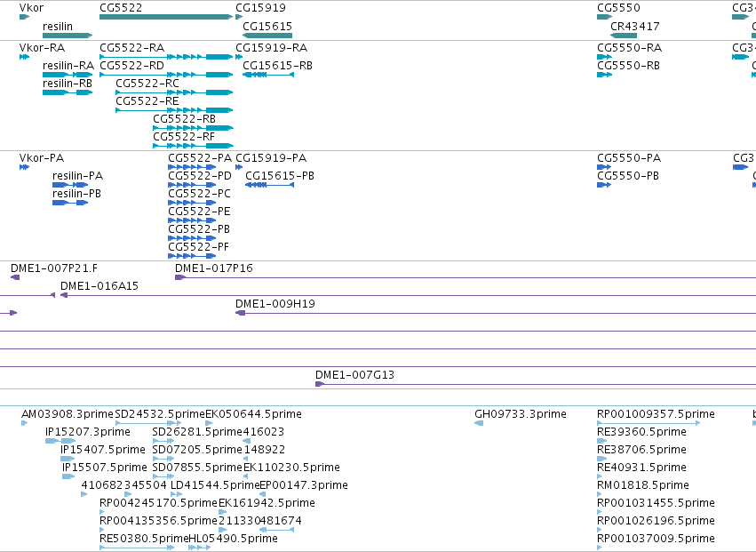The height and width of the screenshot is (552, 756).
Task: Select the CG15615-RB transcript label
Action: click(x=278, y=65)
